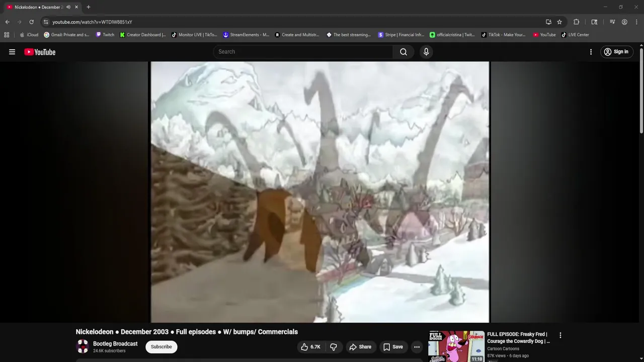
Task: Save the video to a playlist
Action: point(393,347)
